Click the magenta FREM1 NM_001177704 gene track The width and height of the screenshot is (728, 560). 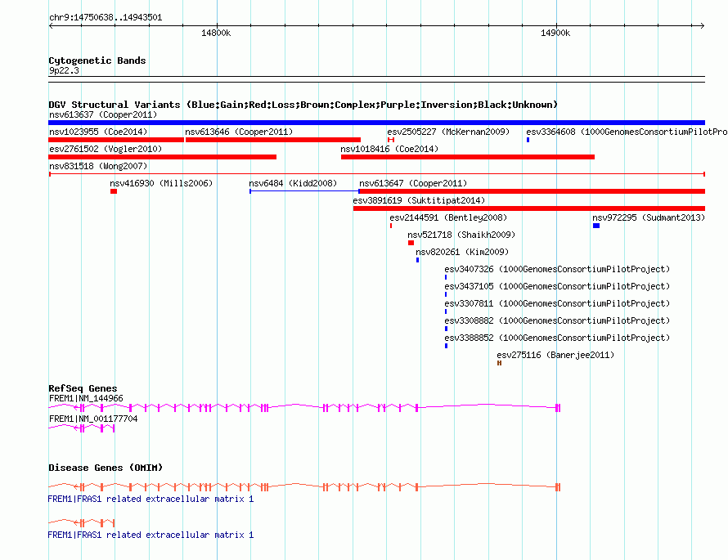[81, 428]
